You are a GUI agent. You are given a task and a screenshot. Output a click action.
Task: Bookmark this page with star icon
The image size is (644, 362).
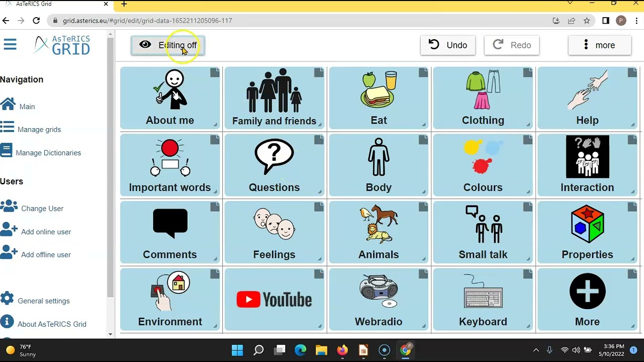click(587, 21)
